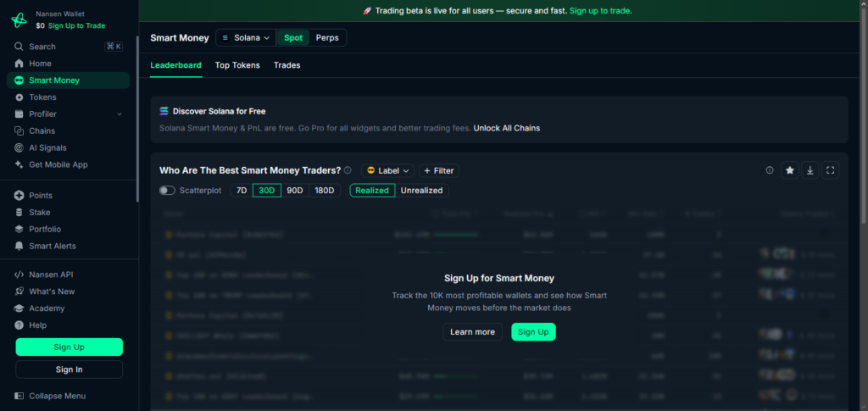Select Spot market mode
Viewport: 868px width, 411px height.
293,37
